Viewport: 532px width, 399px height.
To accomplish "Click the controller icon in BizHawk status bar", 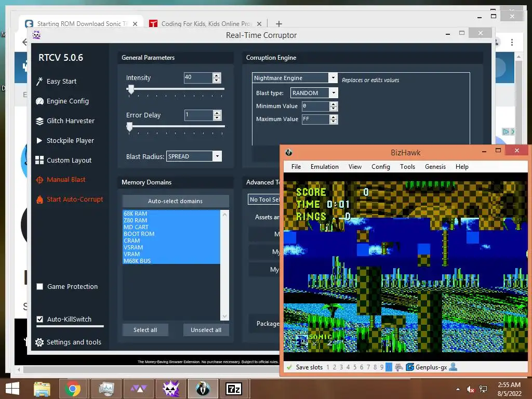I will click(x=398, y=367).
